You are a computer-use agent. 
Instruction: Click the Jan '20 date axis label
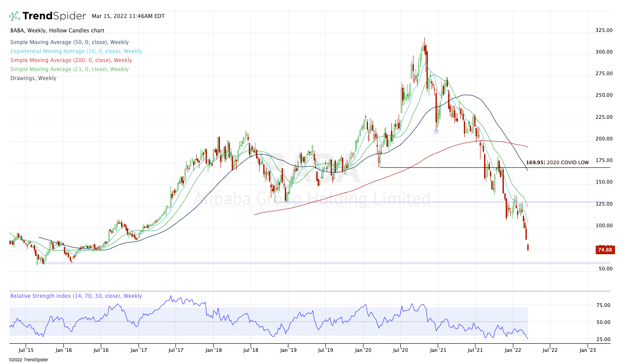(363, 349)
